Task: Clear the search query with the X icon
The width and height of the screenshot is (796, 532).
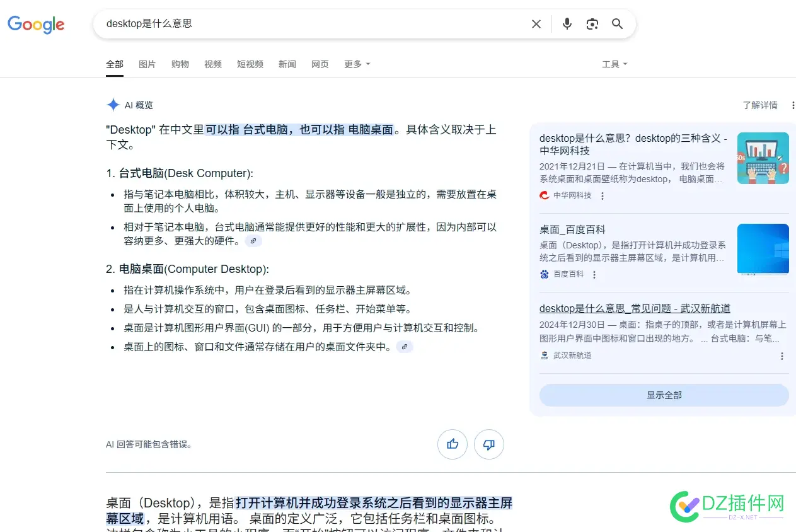Action: (536, 23)
